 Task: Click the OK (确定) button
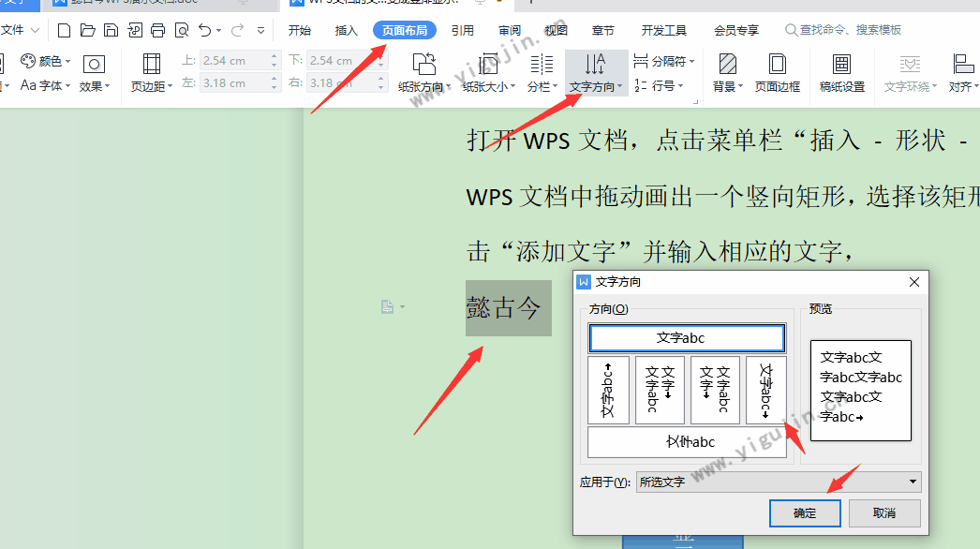point(805,513)
